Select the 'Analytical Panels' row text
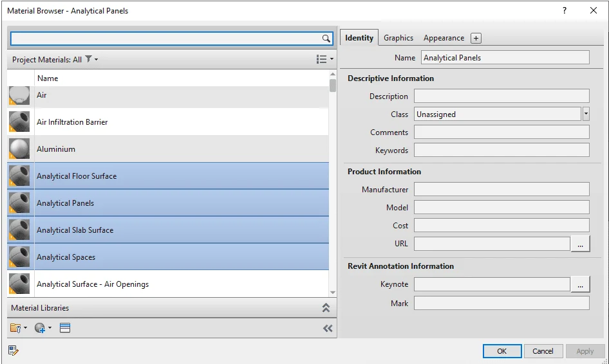This screenshot has height=364, width=609. tap(65, 203)
